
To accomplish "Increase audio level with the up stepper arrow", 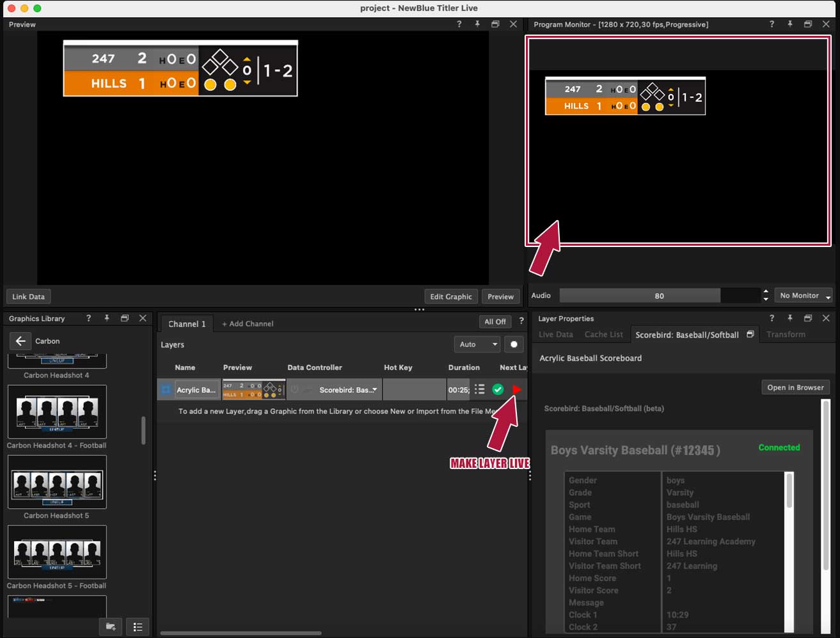I will [x=766, y=292].
